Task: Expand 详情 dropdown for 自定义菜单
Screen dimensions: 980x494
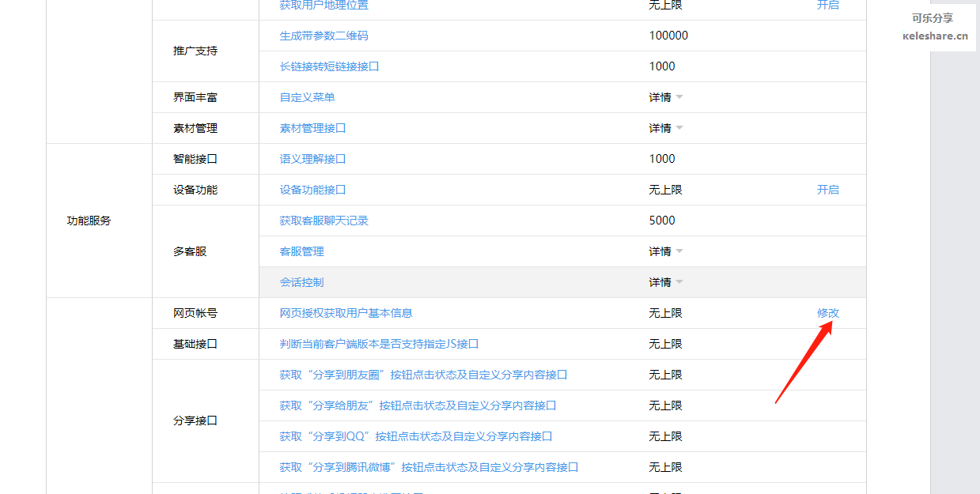Action: [666, 97]
